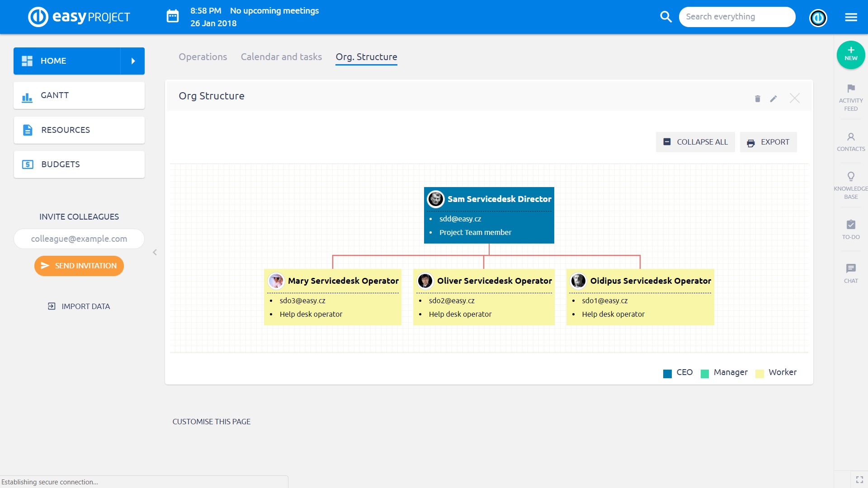Open the Knowledge Base lightbulb icon
This screenshot has width=868, height=488.
(851, 176)
